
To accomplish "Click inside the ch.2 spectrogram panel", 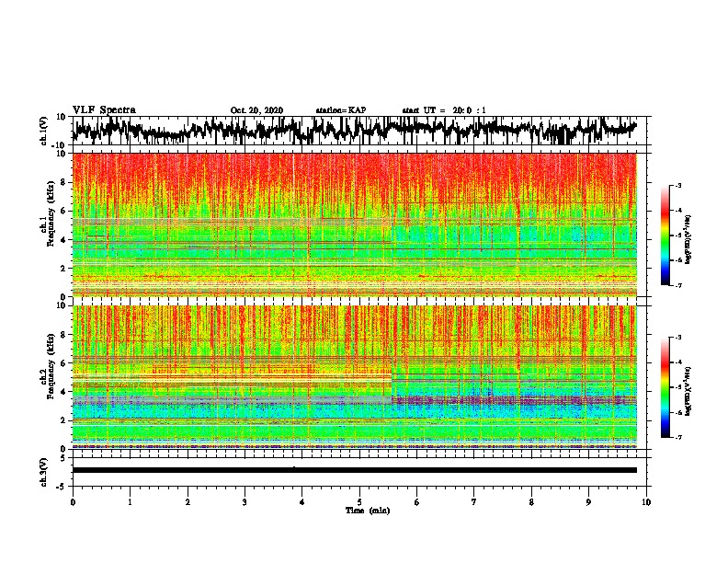I will tap(355, 377).
